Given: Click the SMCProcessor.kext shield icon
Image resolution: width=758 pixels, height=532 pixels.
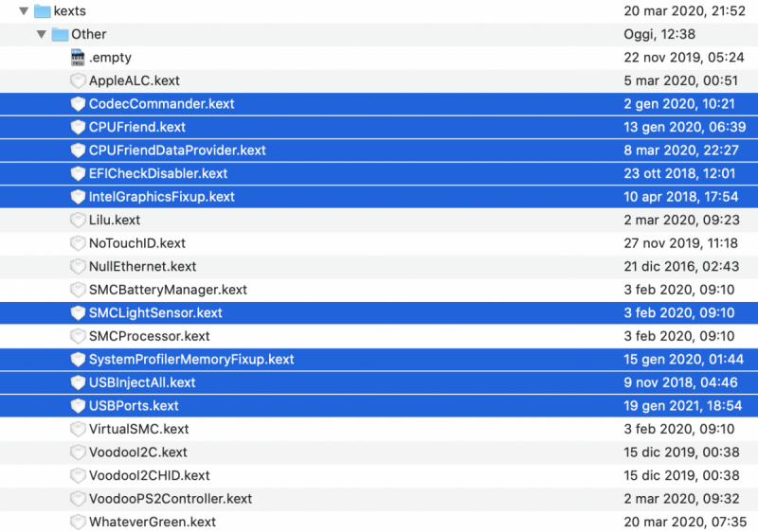Looking at the screenshot, I should pyautogui.click(x=78, y=335).
